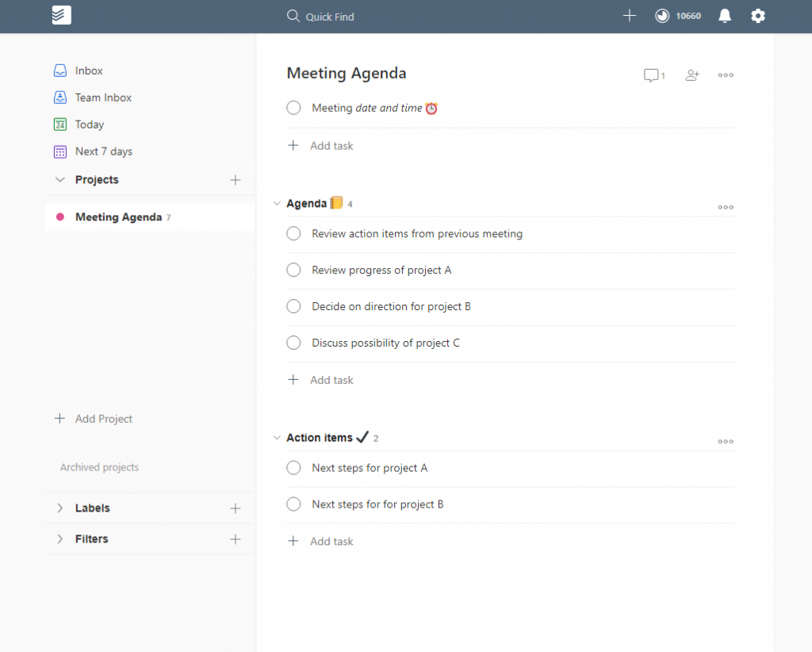Click the Inbox tray icon
The width and height of the screenshot is (812, 652).
pyautogui.click(x=60, y=71)
